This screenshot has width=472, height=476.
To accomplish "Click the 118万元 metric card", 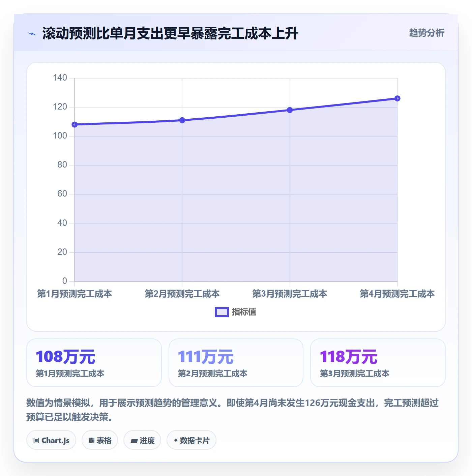I will coord(378,363).
